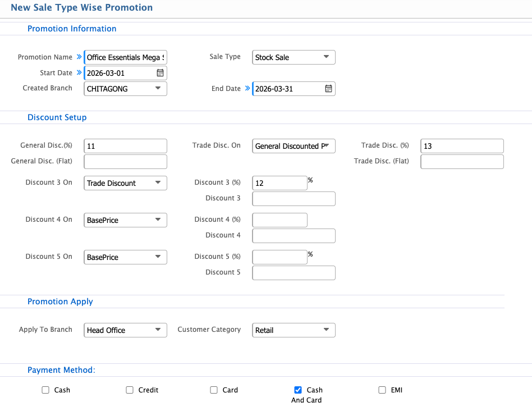The height and width of the screenshot is (411, 532).
Task: Open the Discount 4 On dropdown
Action: coord(125,220)
